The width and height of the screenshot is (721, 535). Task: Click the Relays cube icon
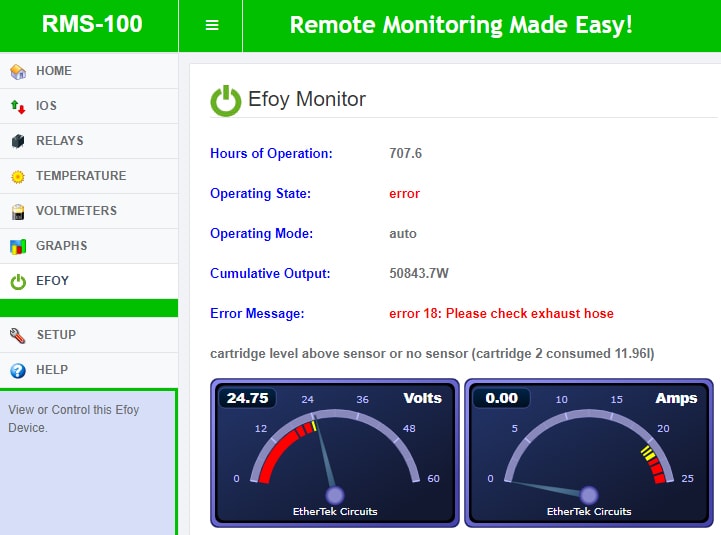tap(17, 141)
